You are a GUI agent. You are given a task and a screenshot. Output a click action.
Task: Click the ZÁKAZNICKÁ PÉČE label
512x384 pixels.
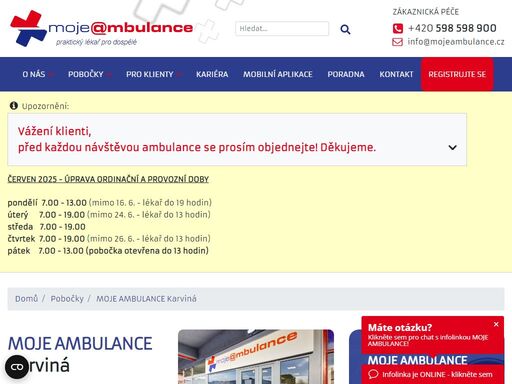(x=426, y=12)
